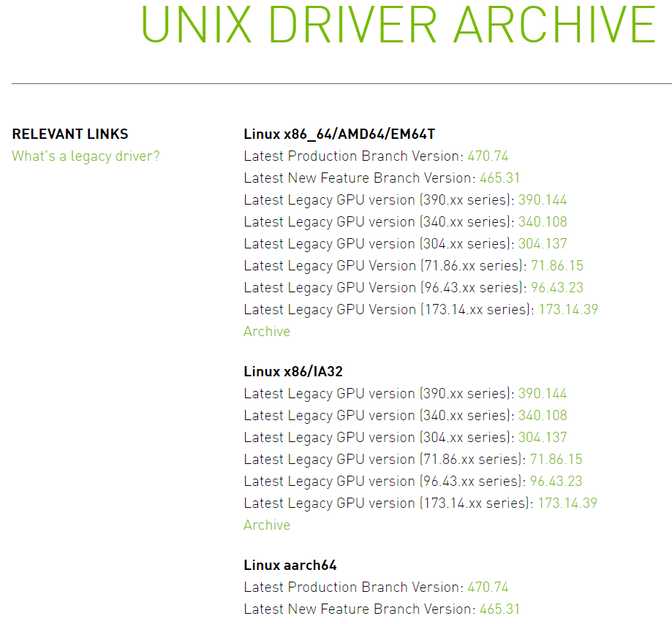
Task: Open driver 465.31 under Linux x86_64/AMD64/EM64T
Action: [499, 178]
